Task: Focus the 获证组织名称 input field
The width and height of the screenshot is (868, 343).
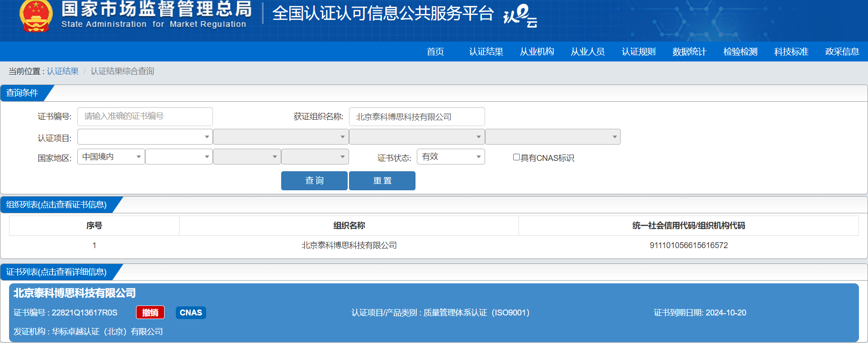Action: [x=417, y=117]
